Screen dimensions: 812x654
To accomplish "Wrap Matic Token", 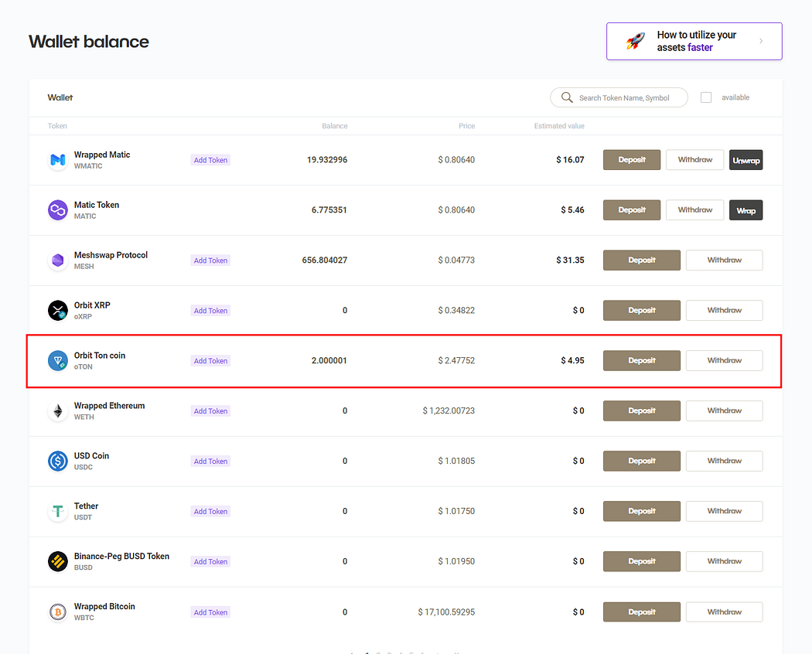I will [x=745, y=210].
